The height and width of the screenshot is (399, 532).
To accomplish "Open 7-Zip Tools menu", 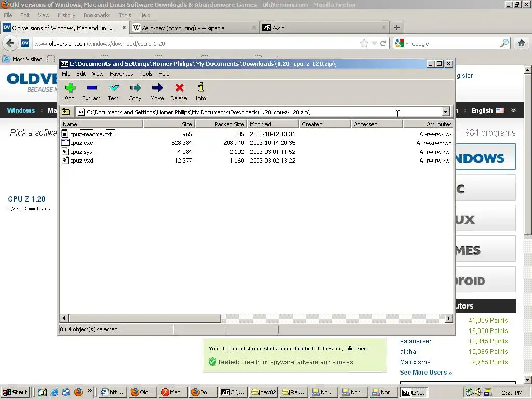I will coord(146,74).
